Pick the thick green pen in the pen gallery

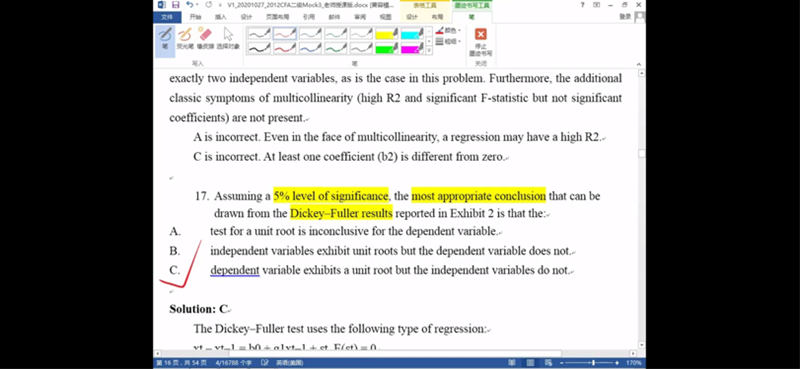click(336, 48)
